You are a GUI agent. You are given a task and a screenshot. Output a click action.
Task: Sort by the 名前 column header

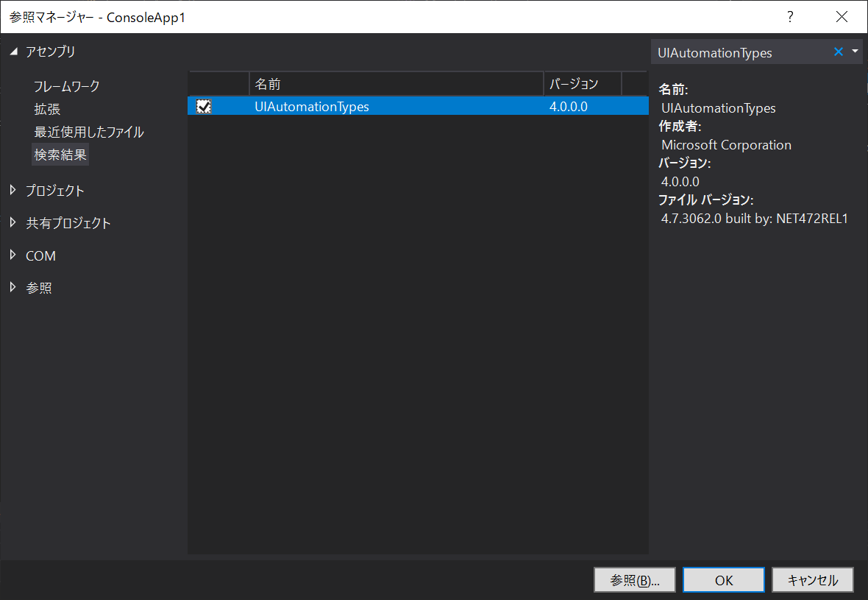[396, 84]
